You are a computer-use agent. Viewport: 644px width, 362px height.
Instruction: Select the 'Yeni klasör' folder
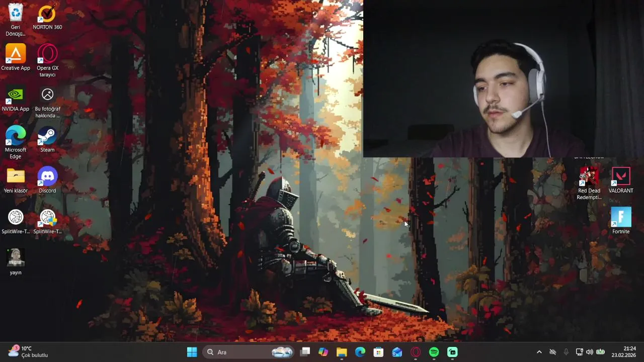[x=16, y=180]
